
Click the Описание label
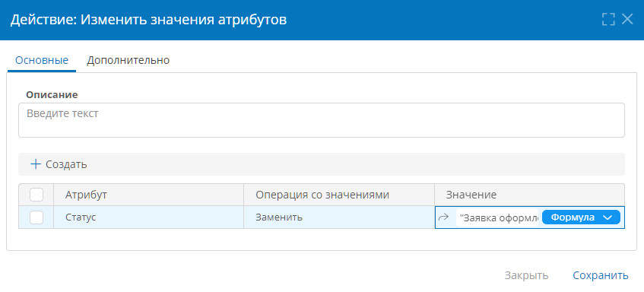(52, 95)
